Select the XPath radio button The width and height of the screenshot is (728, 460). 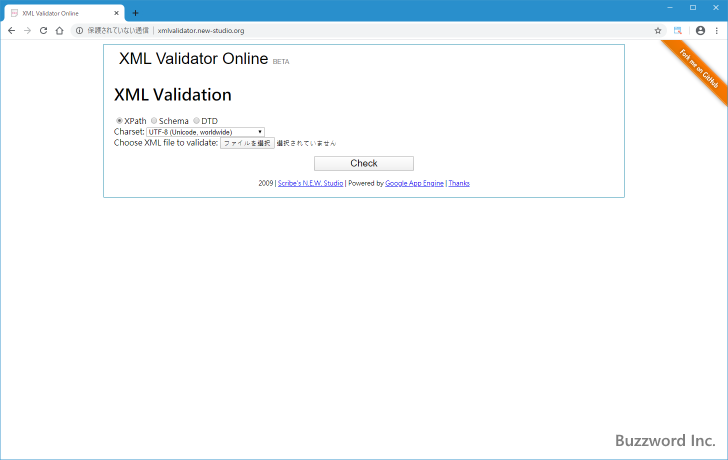[119, 121]
